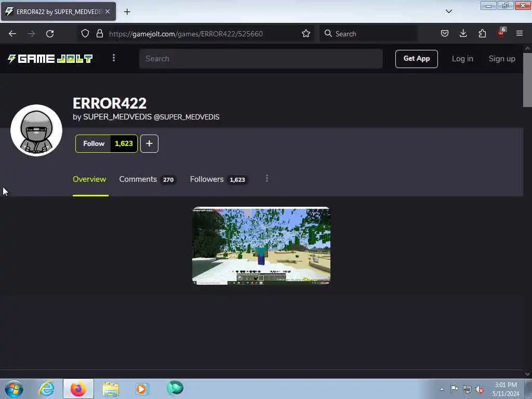Open Windows Explorer folder from taskbar
Viewport: 532px width, 399px height.
tap(111, 389)
